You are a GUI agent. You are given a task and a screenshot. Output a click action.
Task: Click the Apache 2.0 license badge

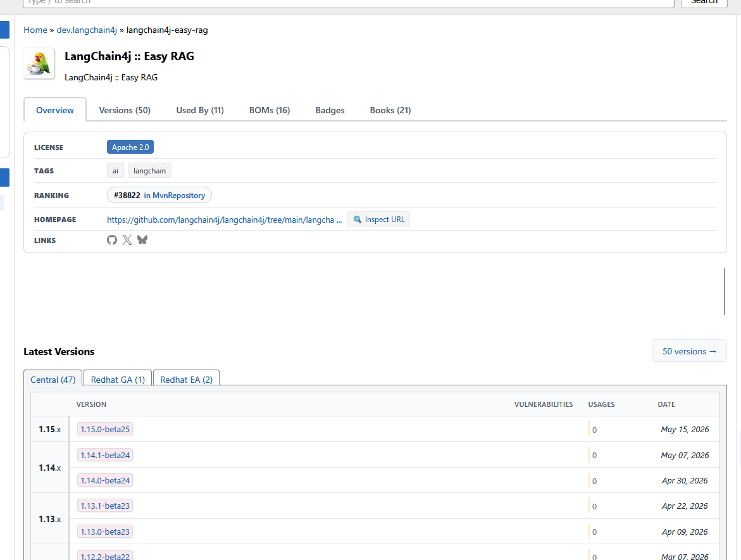[130, 147]
